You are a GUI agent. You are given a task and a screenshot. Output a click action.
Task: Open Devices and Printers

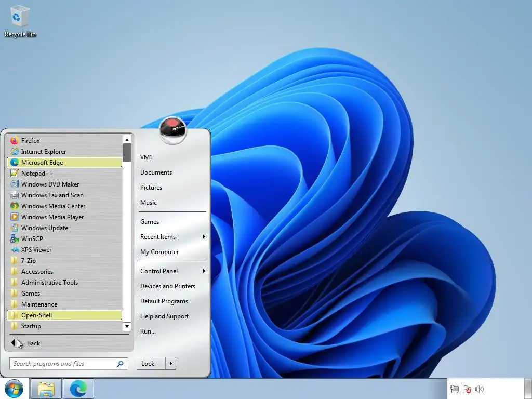[x=172, y=286]
